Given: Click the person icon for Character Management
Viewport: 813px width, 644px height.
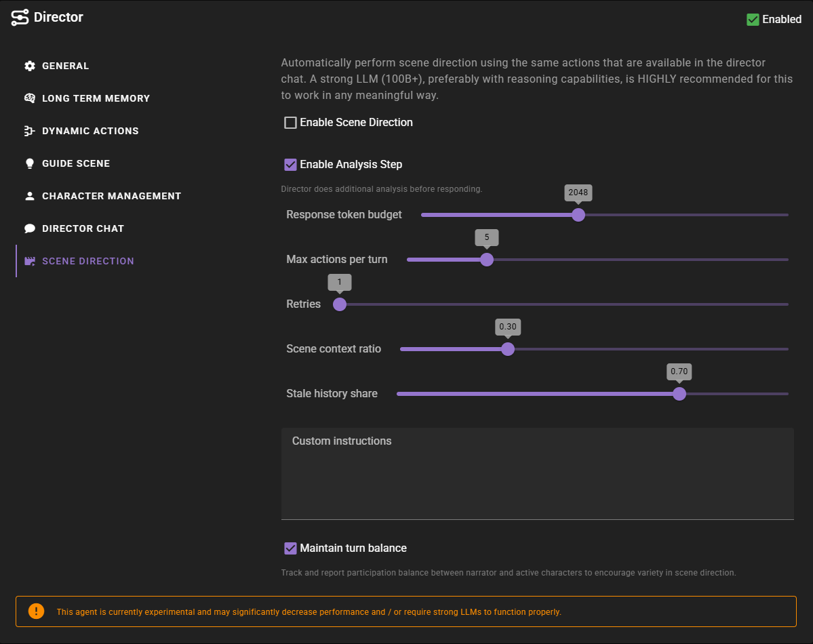Looking at the screenshot, I should [29, 196].
